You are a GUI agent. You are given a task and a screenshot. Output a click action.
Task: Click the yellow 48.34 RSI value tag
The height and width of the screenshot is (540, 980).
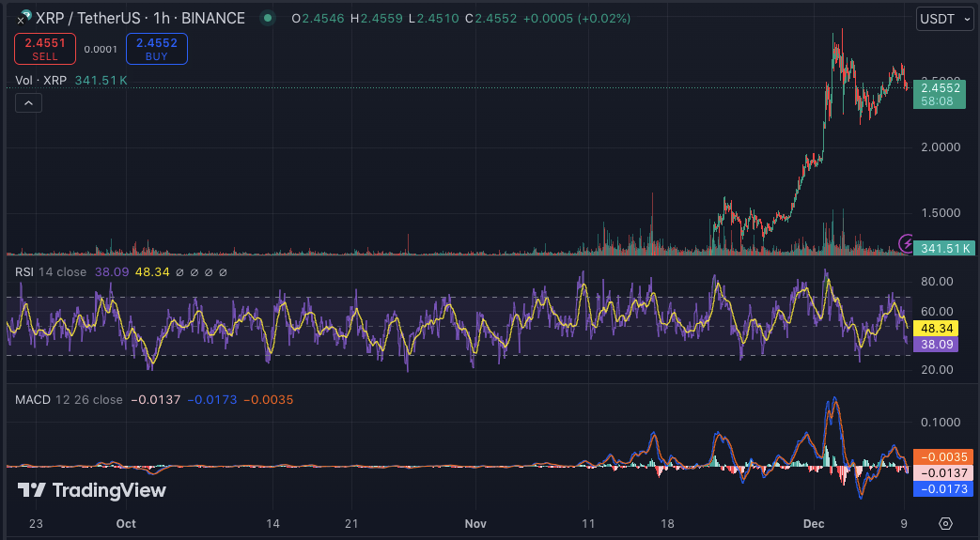[939, 329]
